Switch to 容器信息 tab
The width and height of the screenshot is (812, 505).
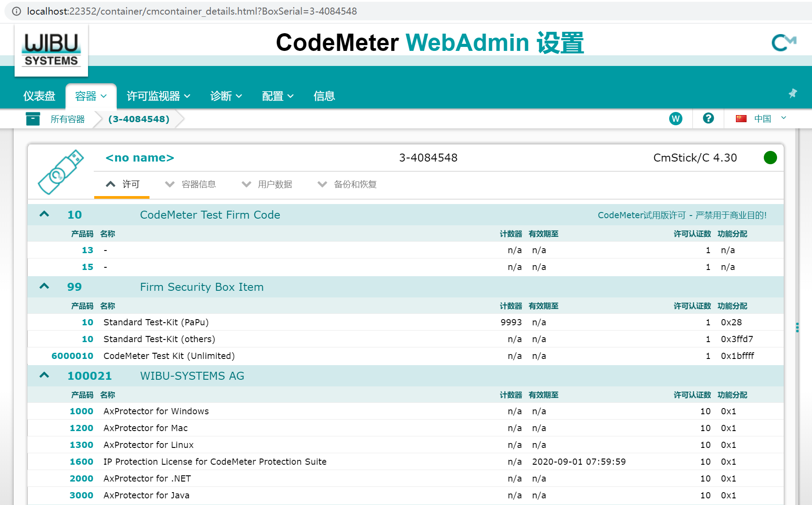190,184
